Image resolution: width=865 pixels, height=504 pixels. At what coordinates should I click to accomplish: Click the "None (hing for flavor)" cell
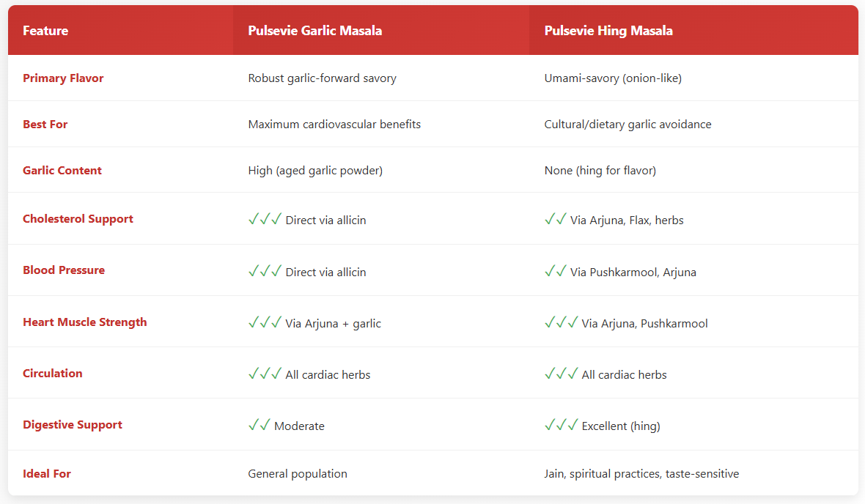[600, 171]
